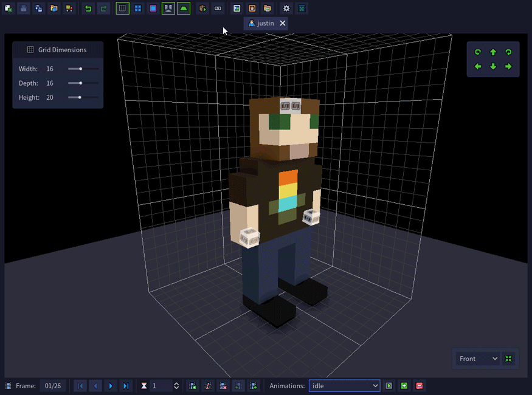Click the frame duration stepper arrows
The height and width of the screenshot is (395, 532).
[176, 386]
